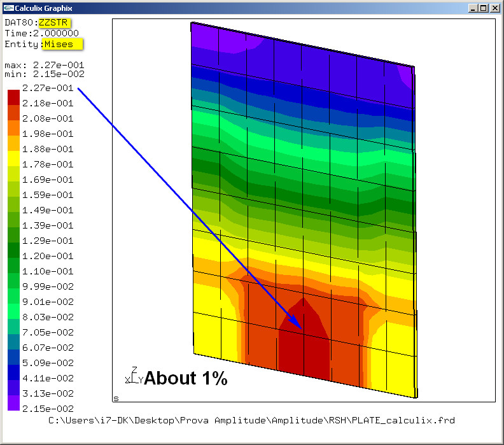The width and height of the screenshot is (504, 445).
Task: Click the max: 2.27e-001 value
Action: [45, 65]
